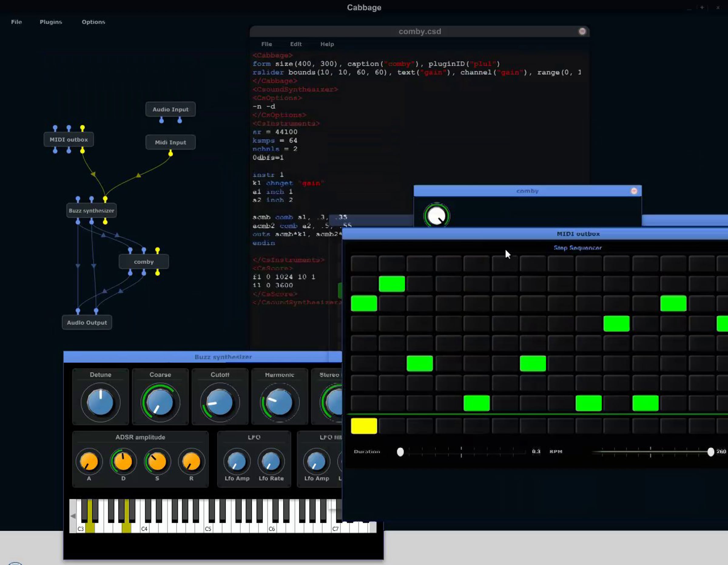Toggle the green step in row four, tenth column

pyautogui.click(x=617, y=323)
